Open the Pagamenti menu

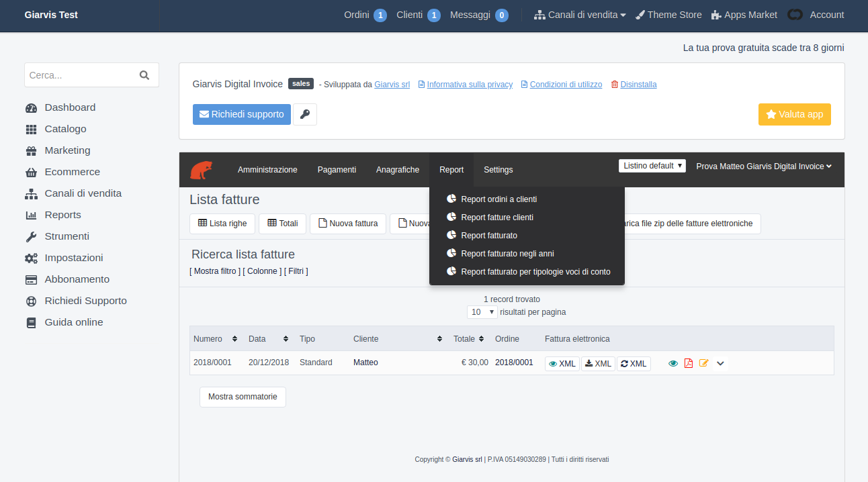[x=337, y=170]
